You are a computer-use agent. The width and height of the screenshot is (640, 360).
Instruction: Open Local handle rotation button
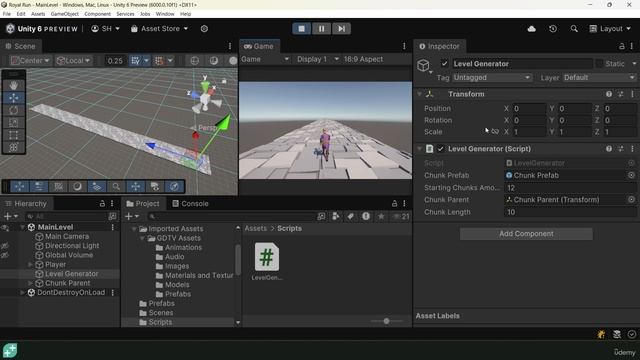coord(74,61)
